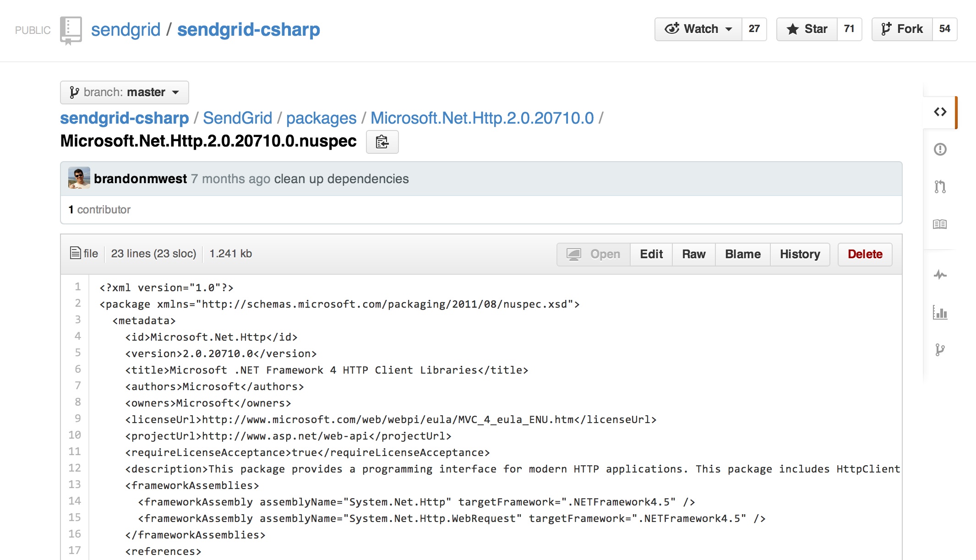View the stargazers count 71
This screenshot has height=560, width=976.
coord(849,29)
